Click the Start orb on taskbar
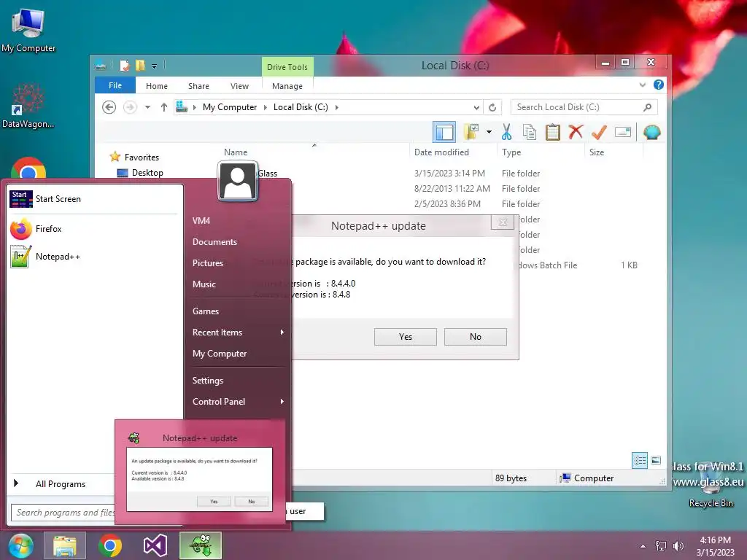Viewport: 747px width, 560px height. click(x=20, y=545)
